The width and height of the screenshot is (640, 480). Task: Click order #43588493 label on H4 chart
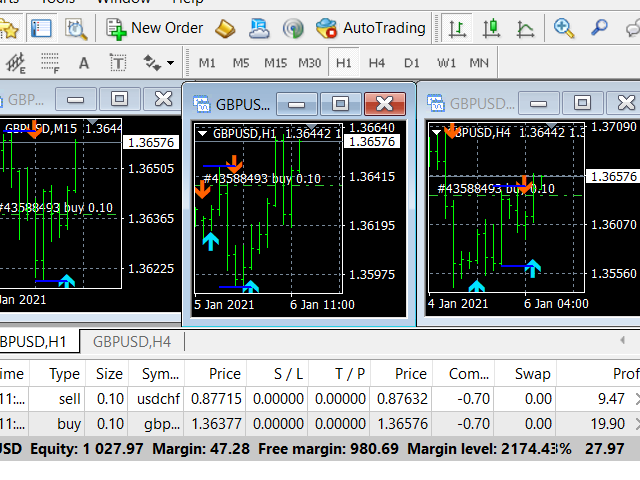496,189
